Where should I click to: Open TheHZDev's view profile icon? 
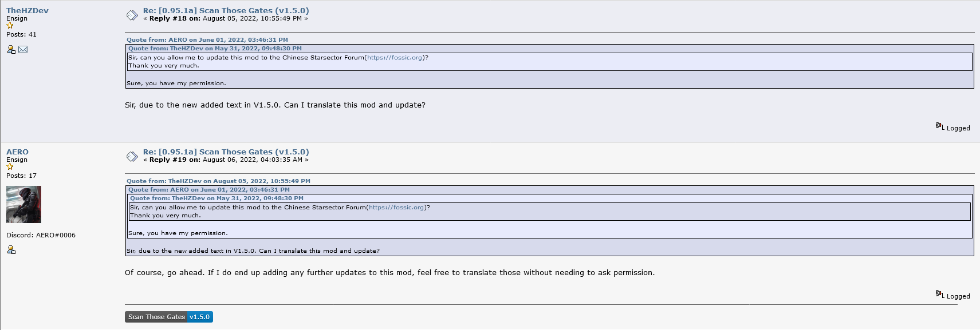[11, 50]
